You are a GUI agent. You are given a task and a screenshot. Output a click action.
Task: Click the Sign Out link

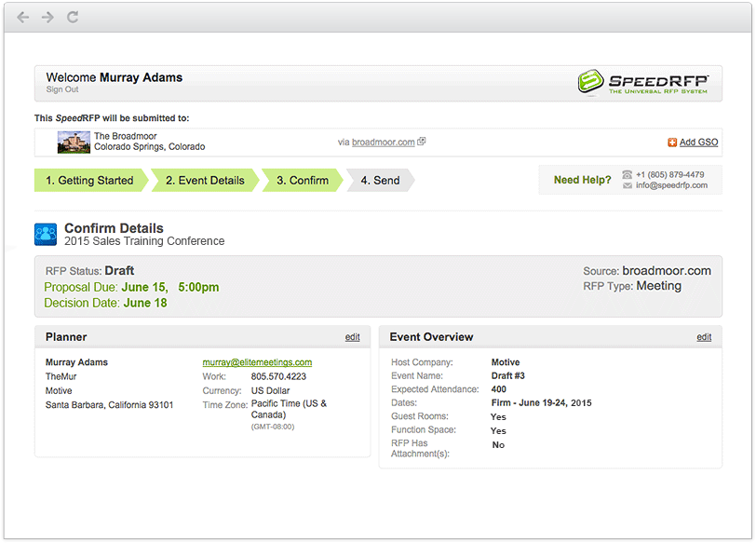[62, 90]
